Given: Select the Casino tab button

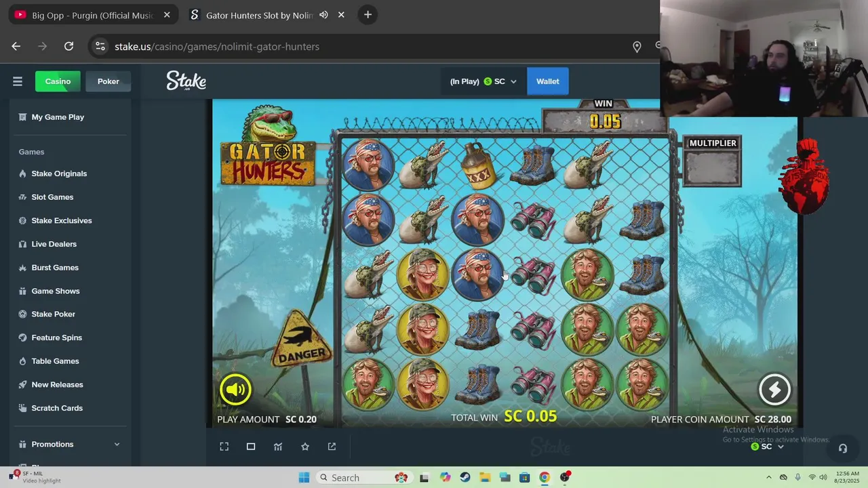Looking at the screenshot, I should pos(58,81).
